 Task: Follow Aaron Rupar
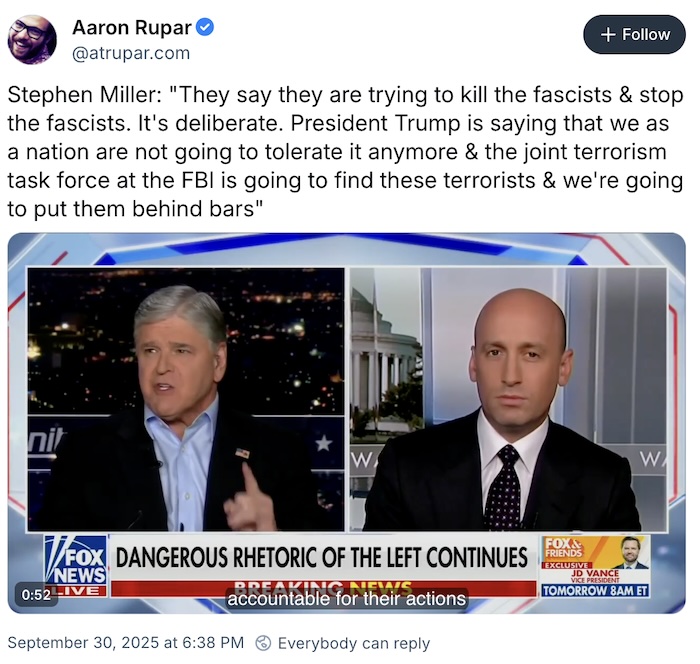[634, 35]
